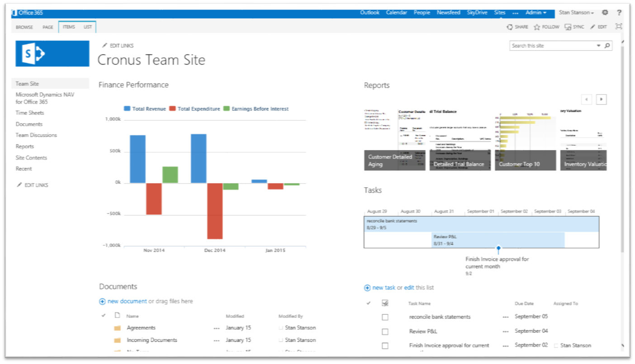
Task: Switch to the Page ribbon tab
Action: 48,27
